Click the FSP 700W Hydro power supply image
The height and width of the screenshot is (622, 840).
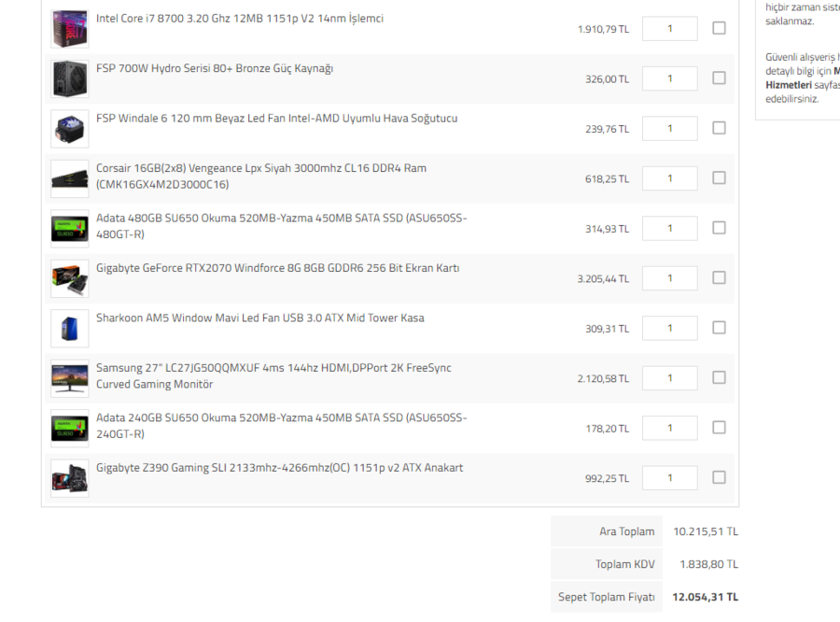(x=70, y=78)
